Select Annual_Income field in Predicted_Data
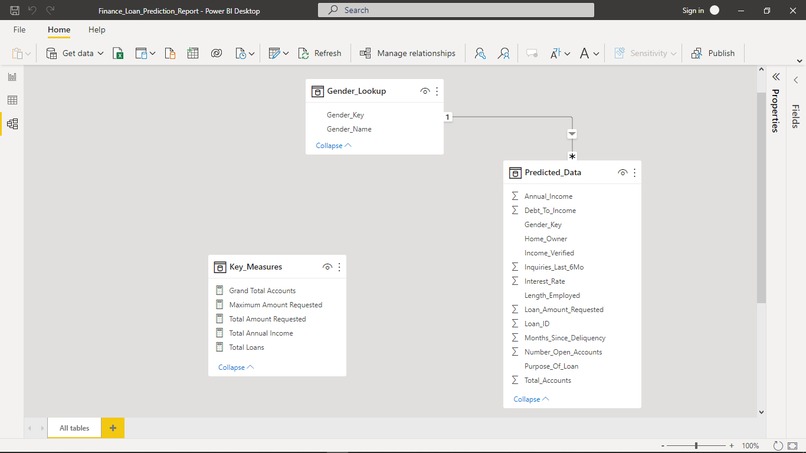This screenshot has width=806, height=453. pos(548,196)
